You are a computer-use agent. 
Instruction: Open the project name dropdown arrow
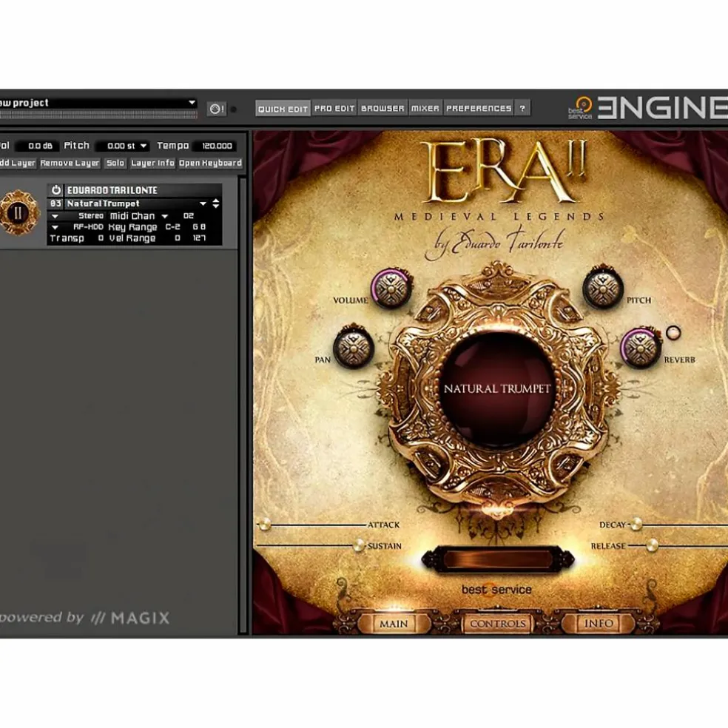pyautogui.click(x=192, y=103)
